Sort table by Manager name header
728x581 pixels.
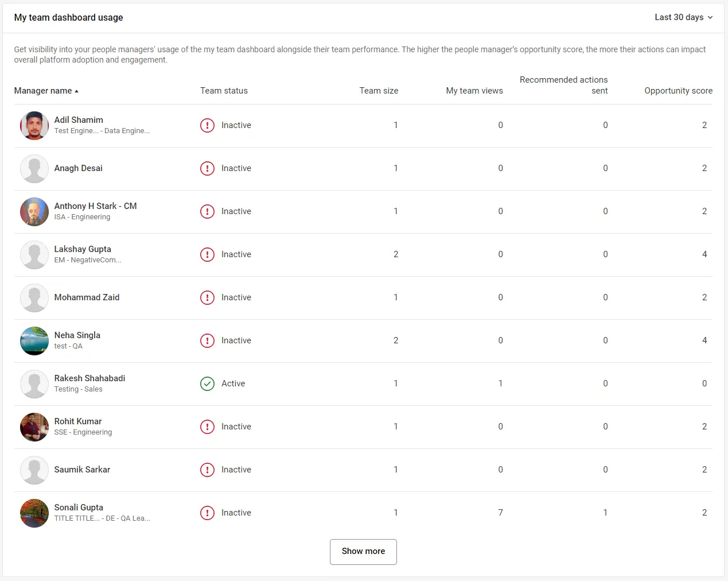[43, 91]
